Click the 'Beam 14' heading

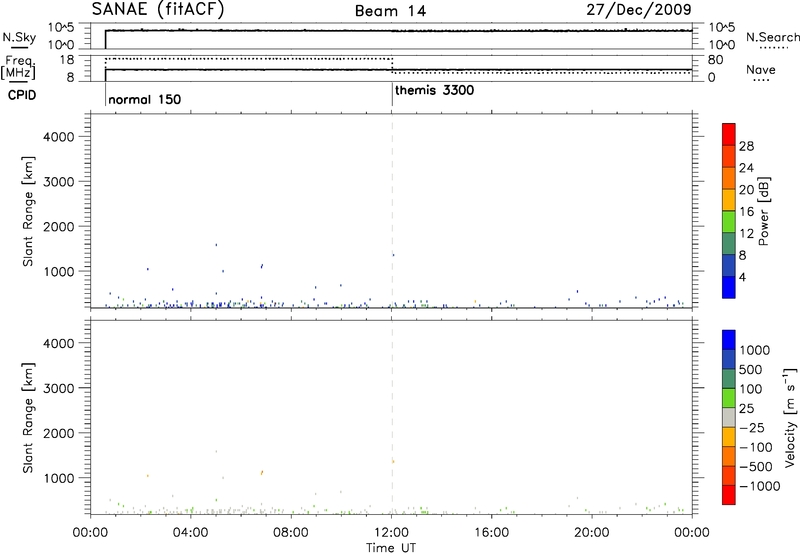click(390, 11)
